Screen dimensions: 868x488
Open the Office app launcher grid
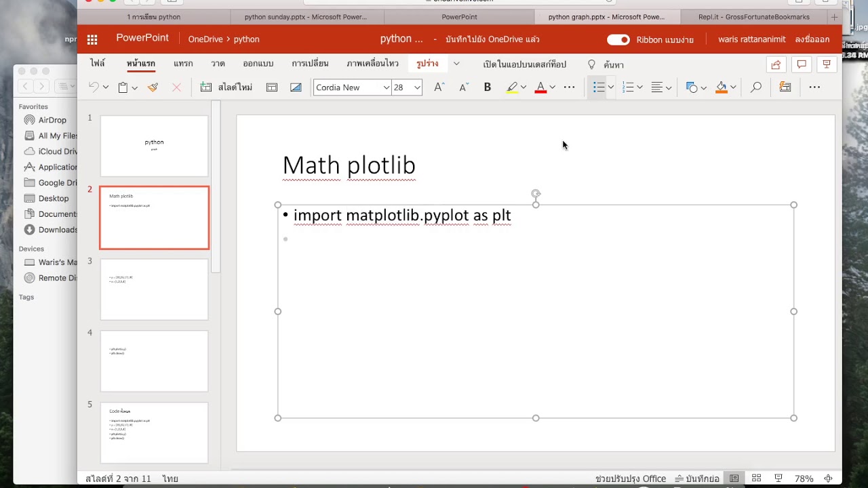(92, 39)
